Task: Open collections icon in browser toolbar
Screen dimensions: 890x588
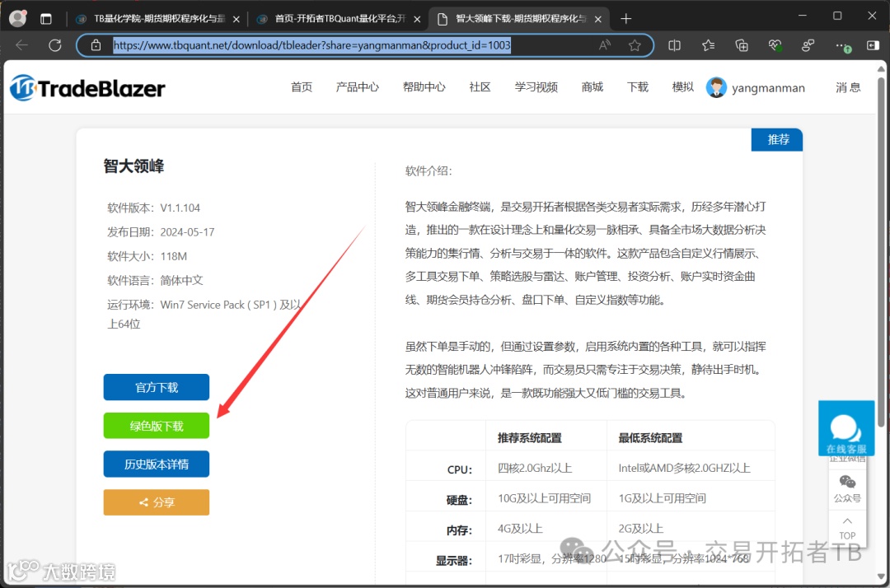Action: (742, 45)
